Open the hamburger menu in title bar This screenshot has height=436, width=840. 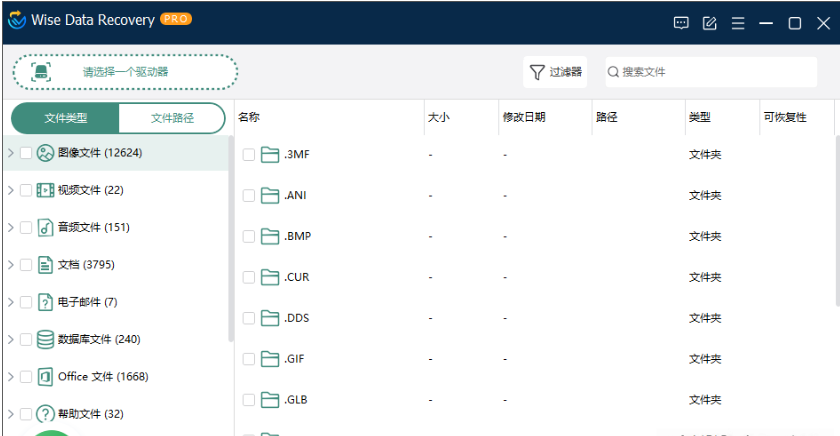738,23
